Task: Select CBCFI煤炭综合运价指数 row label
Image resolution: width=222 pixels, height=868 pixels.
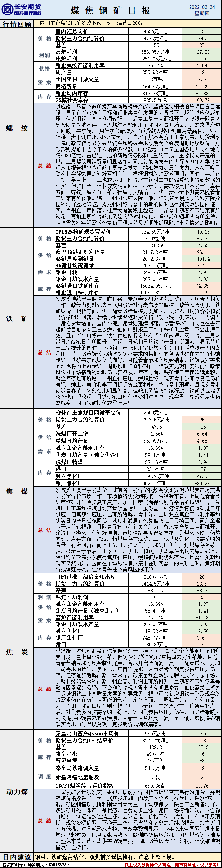Action: [x=85, y=785]
